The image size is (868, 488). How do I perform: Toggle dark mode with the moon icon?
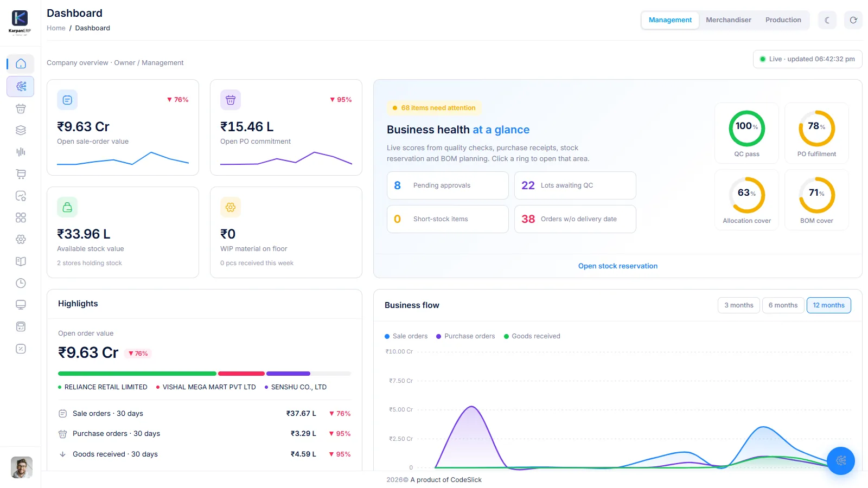[x=827, y=20]
